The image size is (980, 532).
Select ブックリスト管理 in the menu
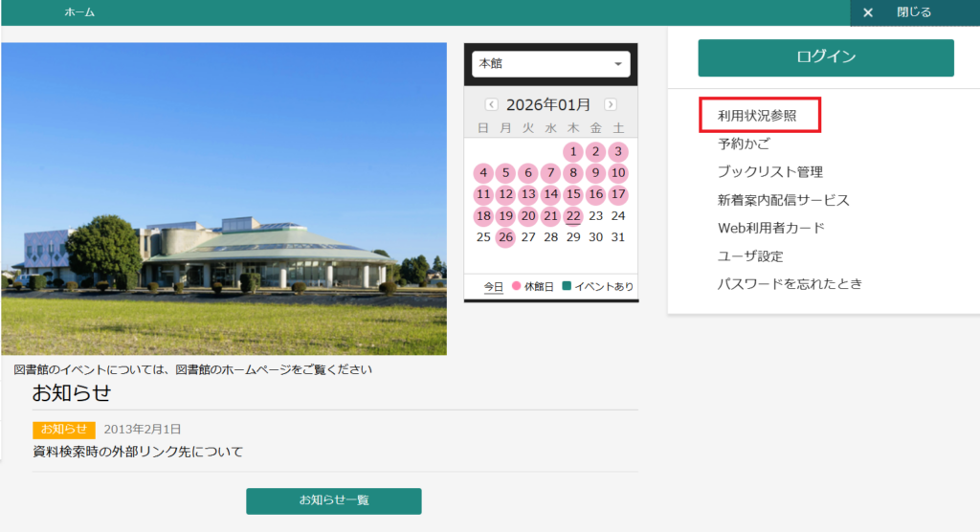(769, 172)
